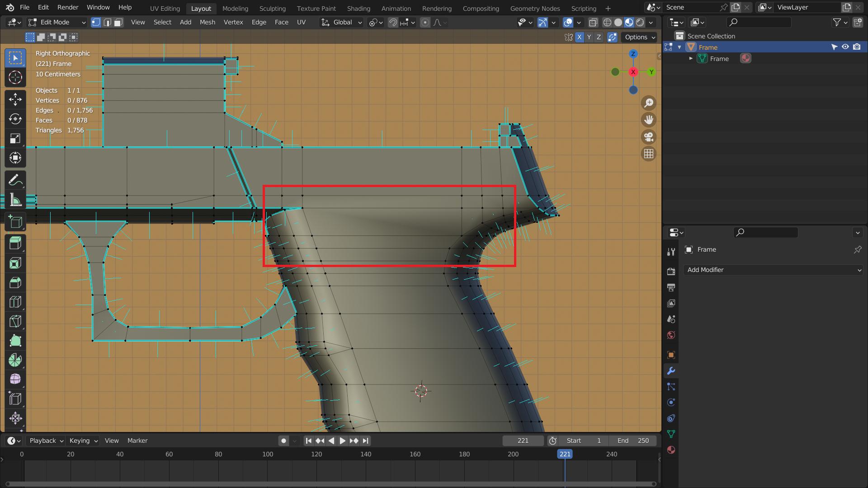Enable face select mode

coord(118,22)
